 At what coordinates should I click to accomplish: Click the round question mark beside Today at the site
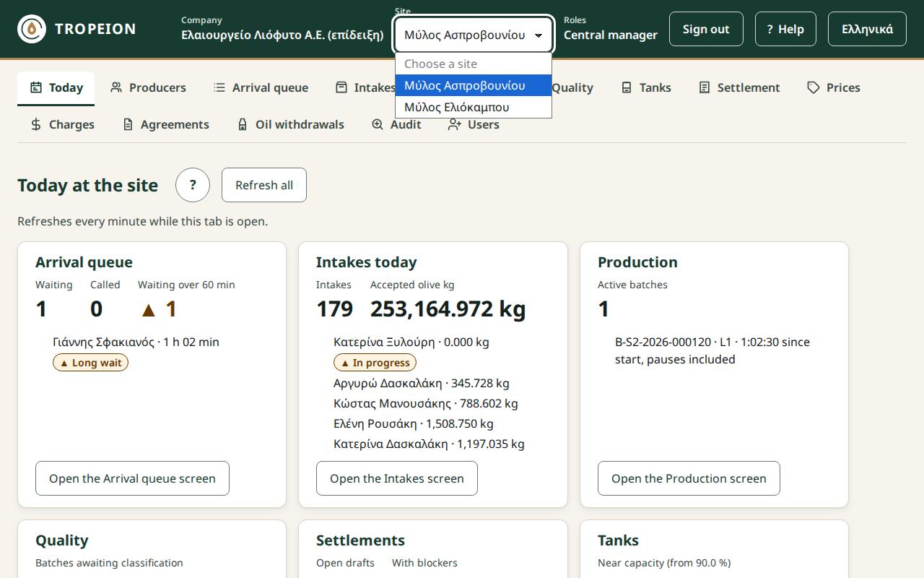click(x=193, y=185)
